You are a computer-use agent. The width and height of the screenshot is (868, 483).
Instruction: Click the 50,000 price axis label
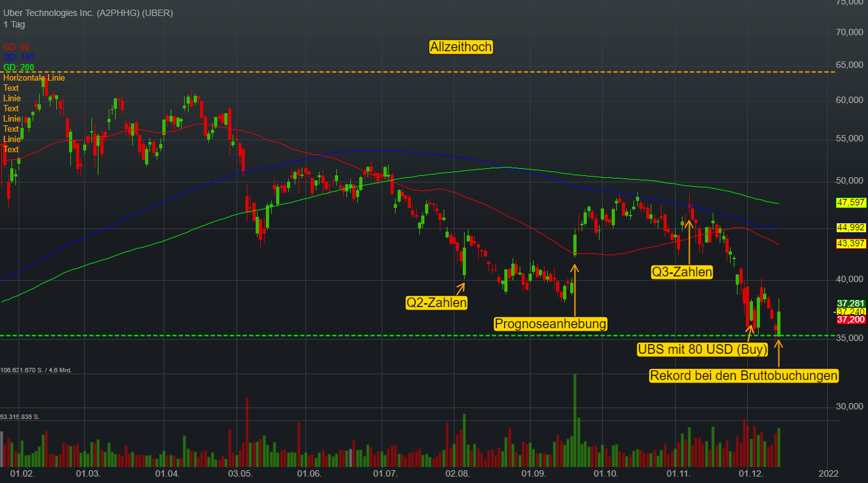pos(851,181)
